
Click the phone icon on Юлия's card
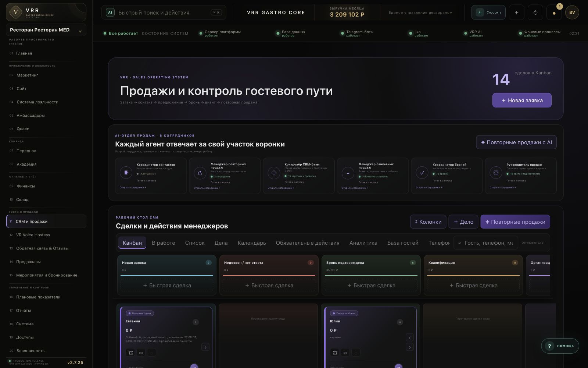point(335,353)
